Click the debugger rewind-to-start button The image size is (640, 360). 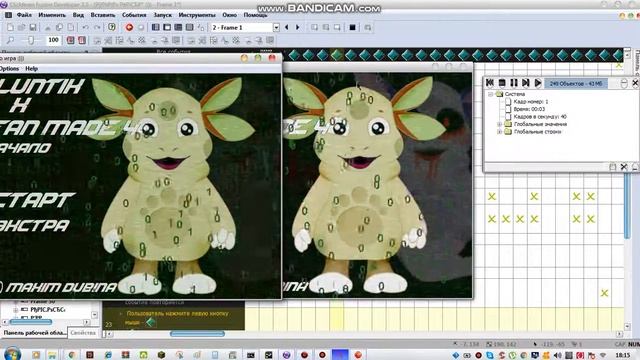[x=490, y=83]
